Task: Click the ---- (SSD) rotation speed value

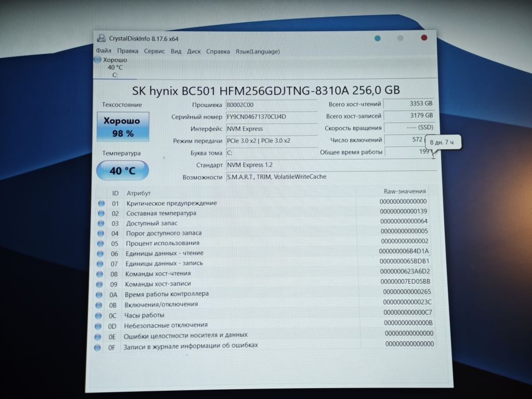Action: 409,127
